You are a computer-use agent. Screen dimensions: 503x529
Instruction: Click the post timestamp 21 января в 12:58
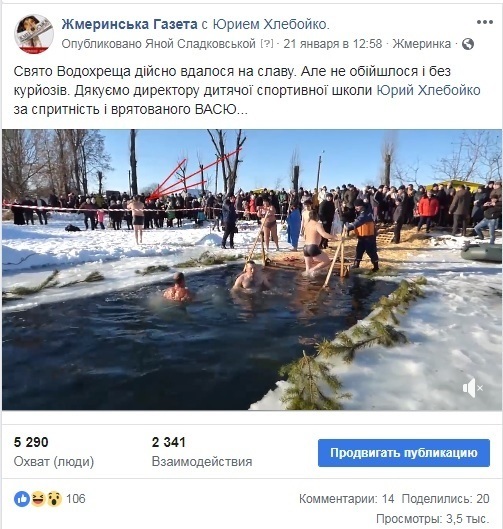tap(333, 44)
